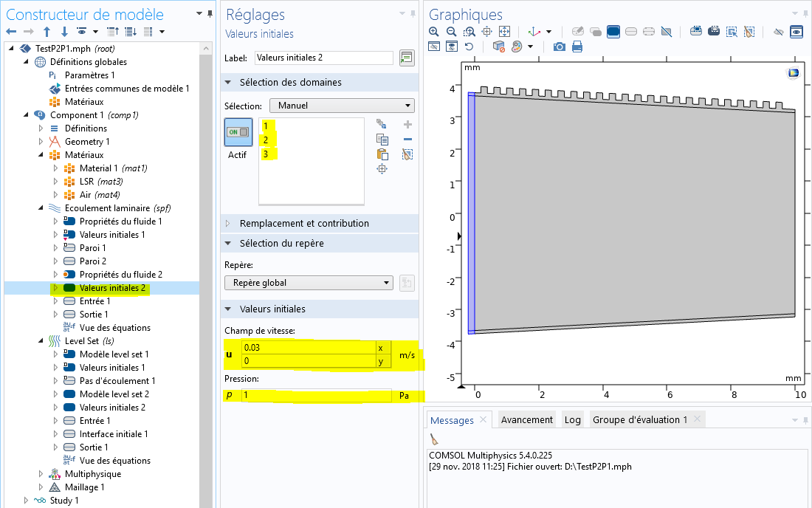Image resolution: width=812 pixels, height=508 pixels.
Task: Reset hiding with the undo arrow icon
Action: [x=469, y=47]
